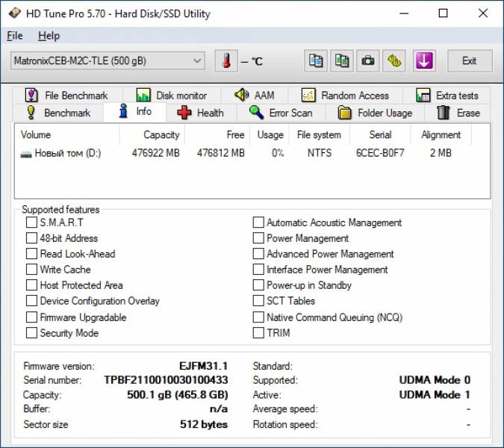Image resolution: width=504 pixels, height=448 pixels.
Task: Click the HD Tune title bar icon
Action: (x=14, y=13)
